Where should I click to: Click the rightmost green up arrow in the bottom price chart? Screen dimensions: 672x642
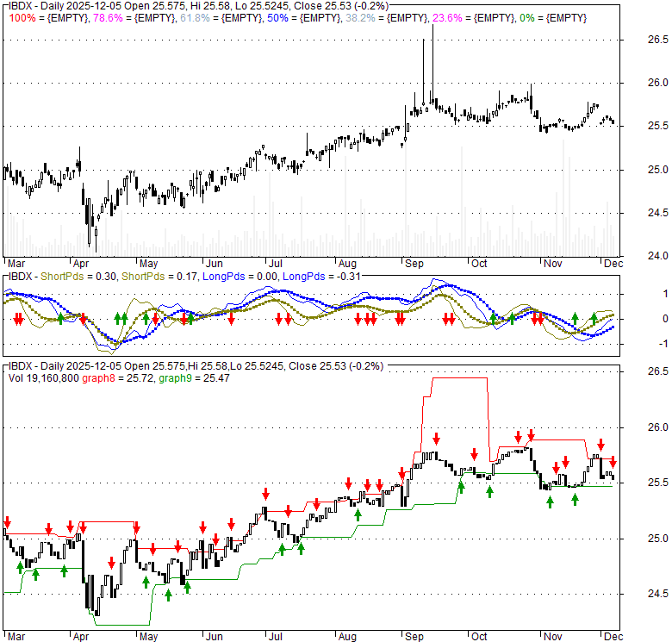point(575,498)
